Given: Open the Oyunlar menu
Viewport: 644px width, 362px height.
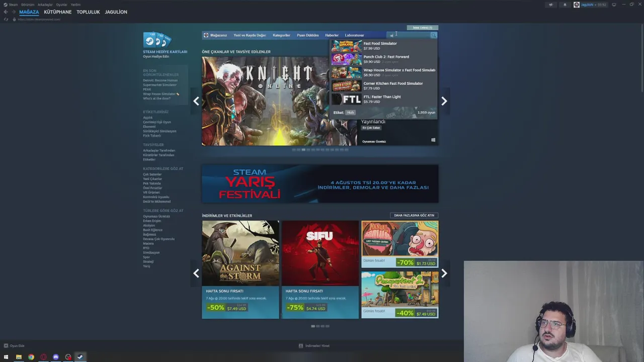Looking at the screenshot, I should 61,5.
